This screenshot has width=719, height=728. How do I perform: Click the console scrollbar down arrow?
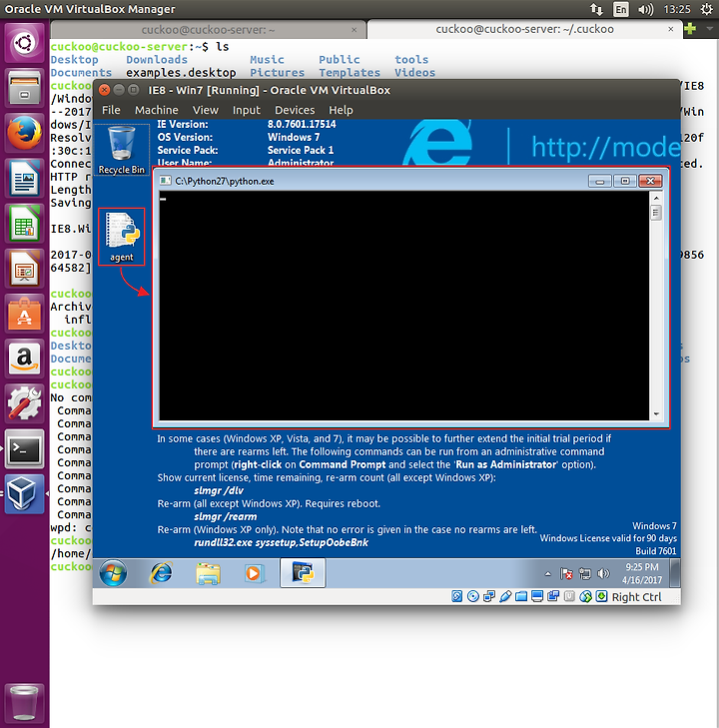pos(656,413)
